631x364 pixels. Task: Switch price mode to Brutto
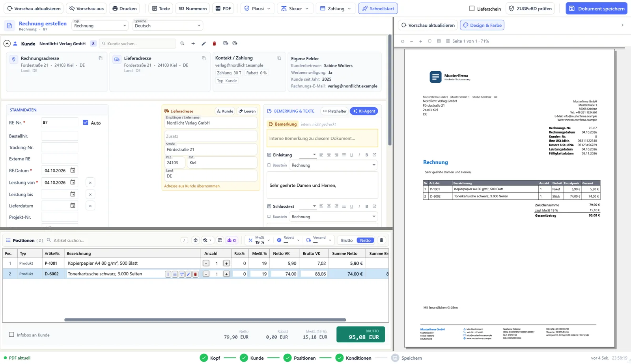pyautogui.click(x=347, y=240)
